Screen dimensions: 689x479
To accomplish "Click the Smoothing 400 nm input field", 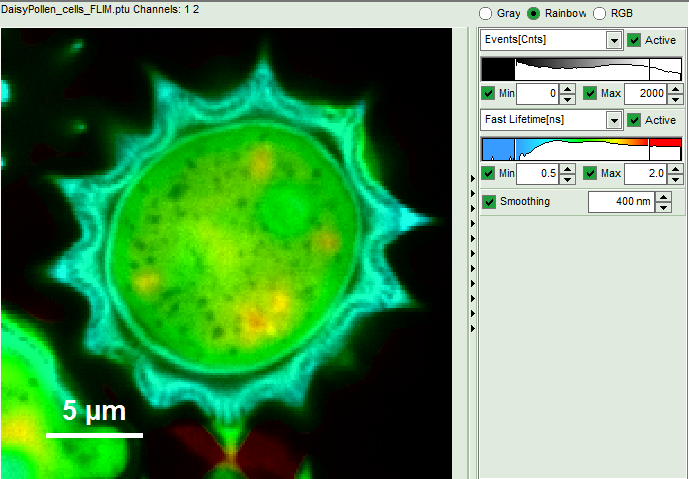I will point(620,202).
